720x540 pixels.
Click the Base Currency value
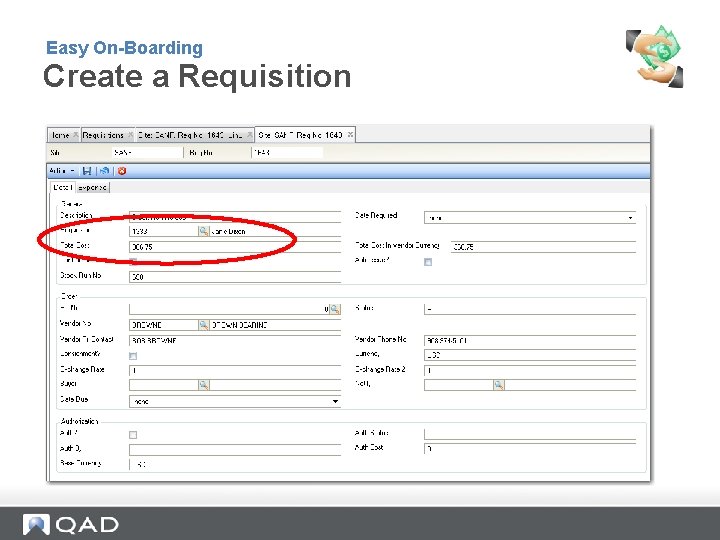coord(141,464)
